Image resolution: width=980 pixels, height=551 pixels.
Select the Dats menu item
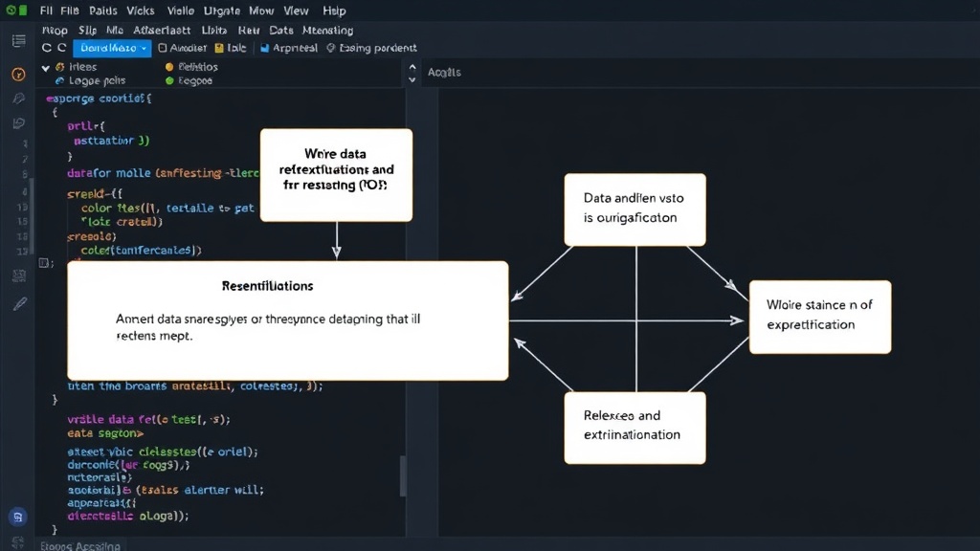pyautogui.click(x=281, y=30)
